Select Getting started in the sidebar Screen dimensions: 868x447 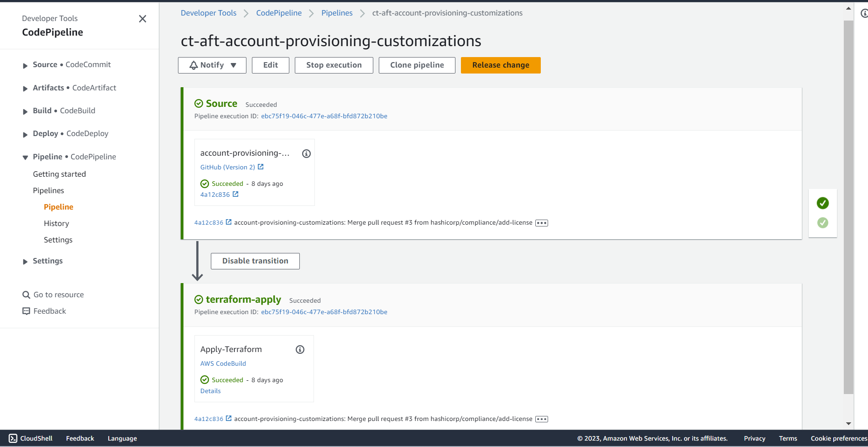coord(59,174)
